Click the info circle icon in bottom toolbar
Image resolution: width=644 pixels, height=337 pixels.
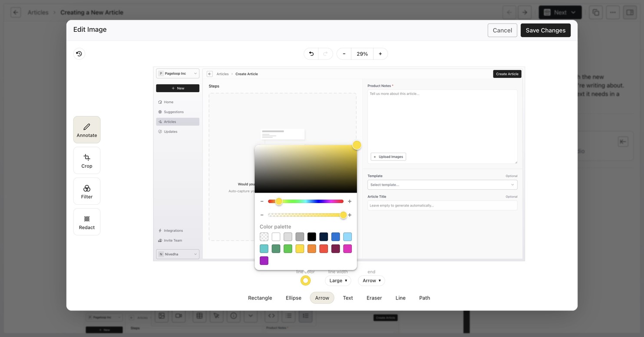tap(234, 316)
